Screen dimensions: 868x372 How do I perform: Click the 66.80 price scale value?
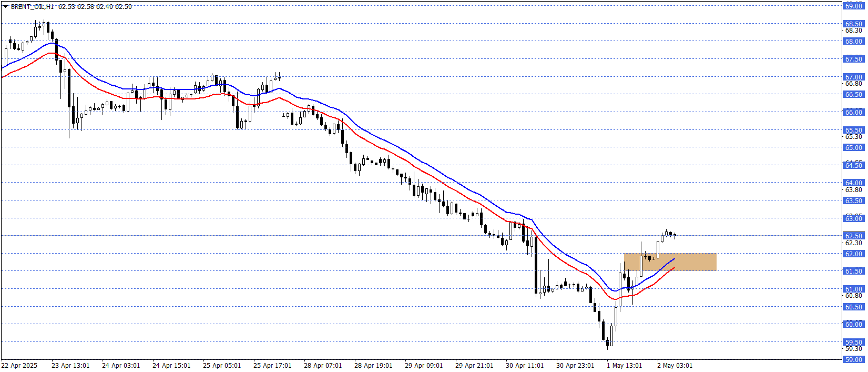pos(853,84)
